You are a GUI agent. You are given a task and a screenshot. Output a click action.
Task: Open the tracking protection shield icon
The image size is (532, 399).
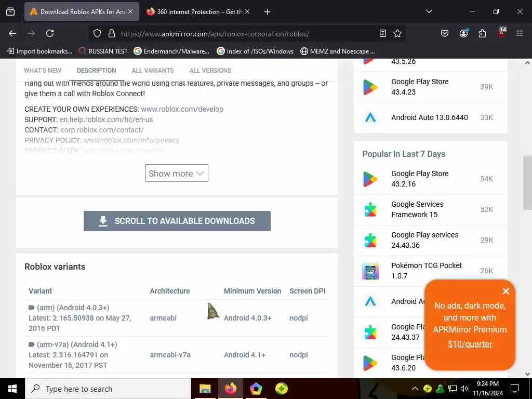(97, 33)
